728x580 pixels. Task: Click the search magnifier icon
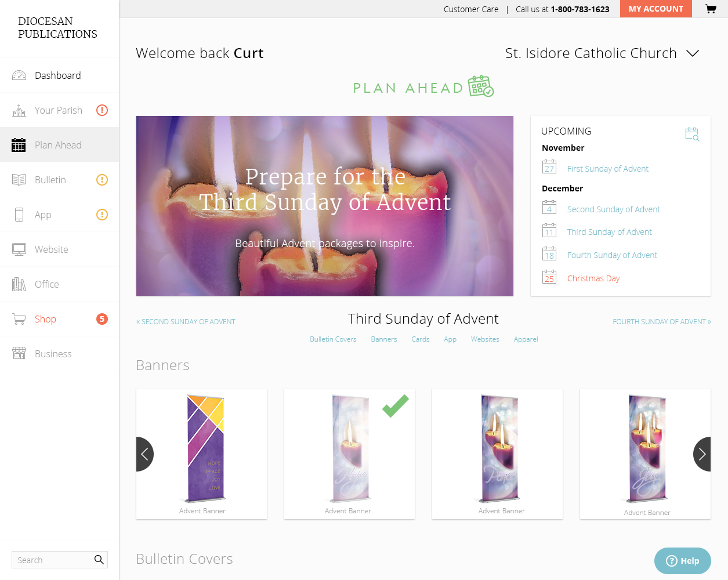(x=99, y=560)
